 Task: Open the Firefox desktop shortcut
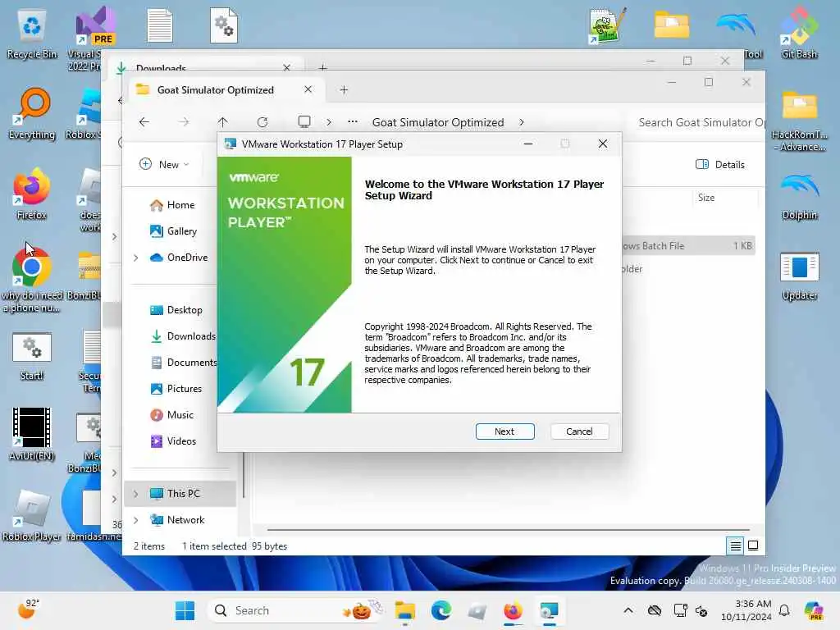tap(32, 195)
